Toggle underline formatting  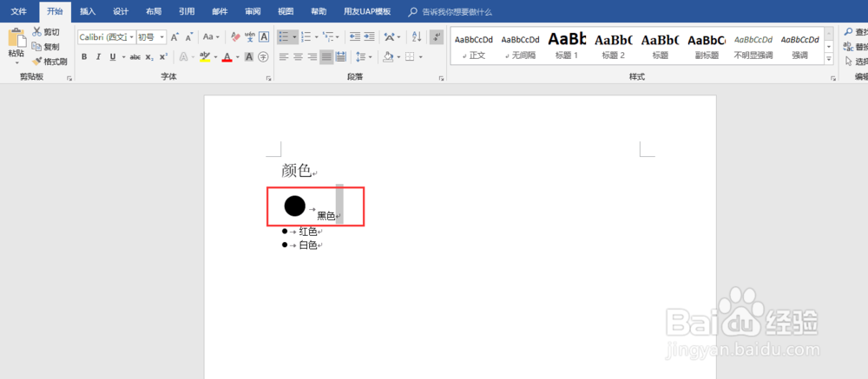coord(113,57)
